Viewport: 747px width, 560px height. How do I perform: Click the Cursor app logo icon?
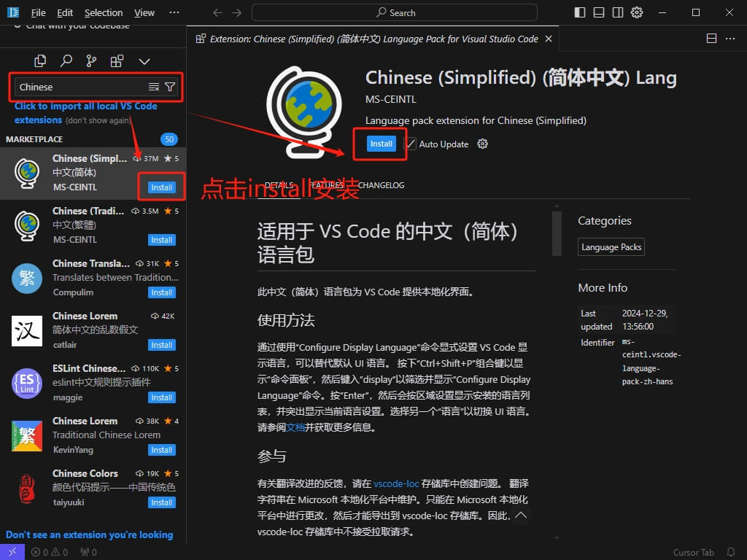[x=13, y=12]
